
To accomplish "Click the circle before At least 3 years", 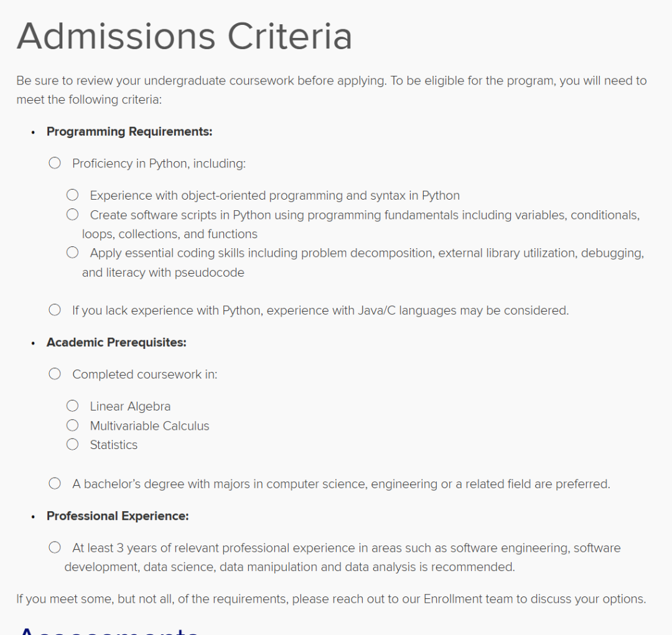I will 55,547.
